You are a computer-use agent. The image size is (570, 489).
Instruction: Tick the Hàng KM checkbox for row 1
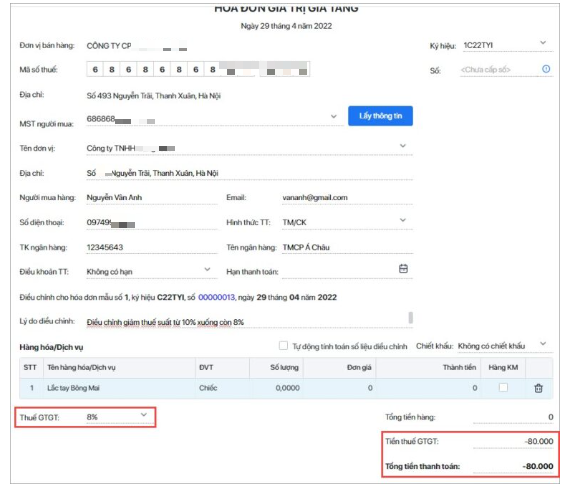[503, 388]
